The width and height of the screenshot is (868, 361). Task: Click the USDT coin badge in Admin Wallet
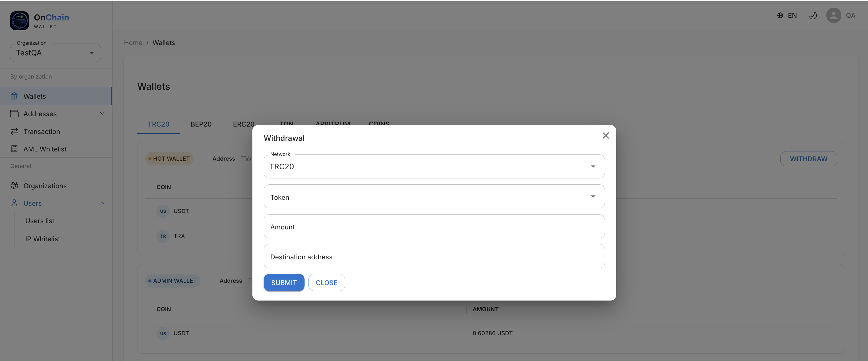point(163,333)
